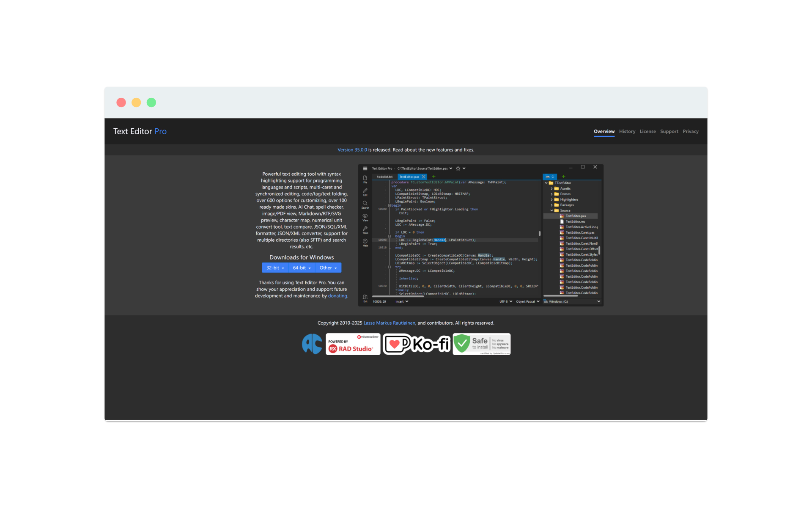Open the 32-bit download dropdown

275,268
